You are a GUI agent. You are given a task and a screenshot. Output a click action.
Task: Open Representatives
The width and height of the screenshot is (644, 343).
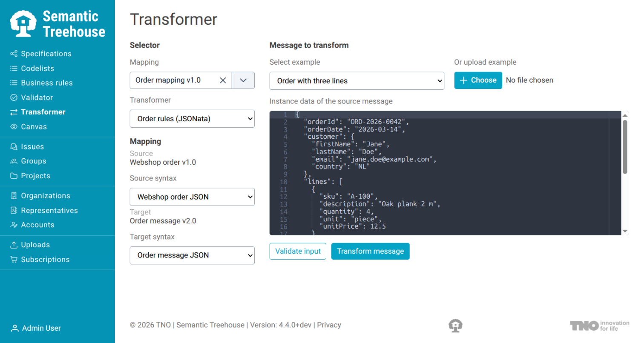49,211
